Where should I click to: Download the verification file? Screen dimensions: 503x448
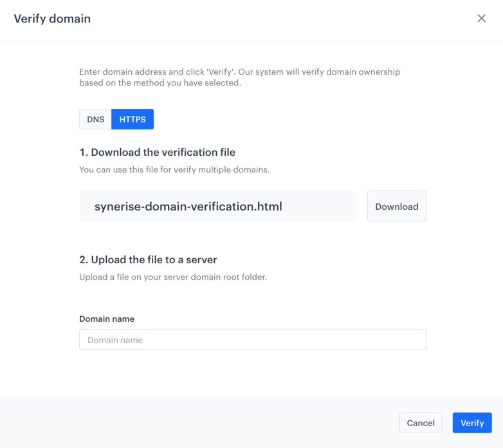click(396, 207)
